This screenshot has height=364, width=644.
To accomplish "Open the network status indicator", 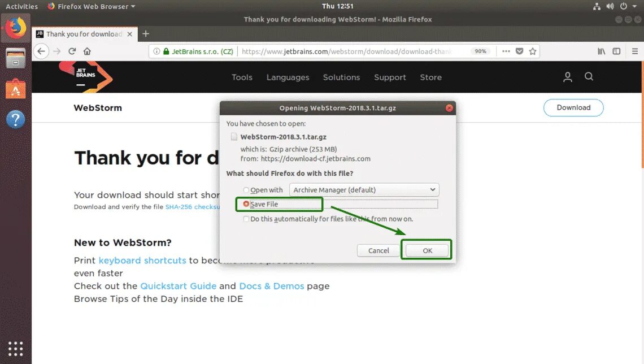I will 597,6.
